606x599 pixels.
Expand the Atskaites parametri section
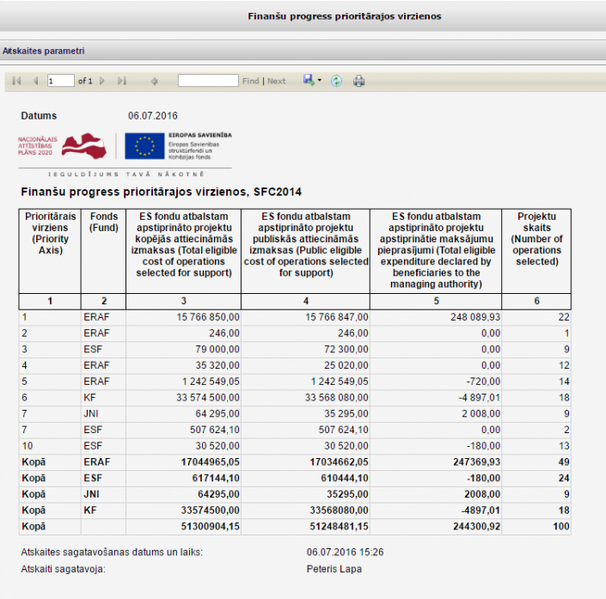point(43,49)
